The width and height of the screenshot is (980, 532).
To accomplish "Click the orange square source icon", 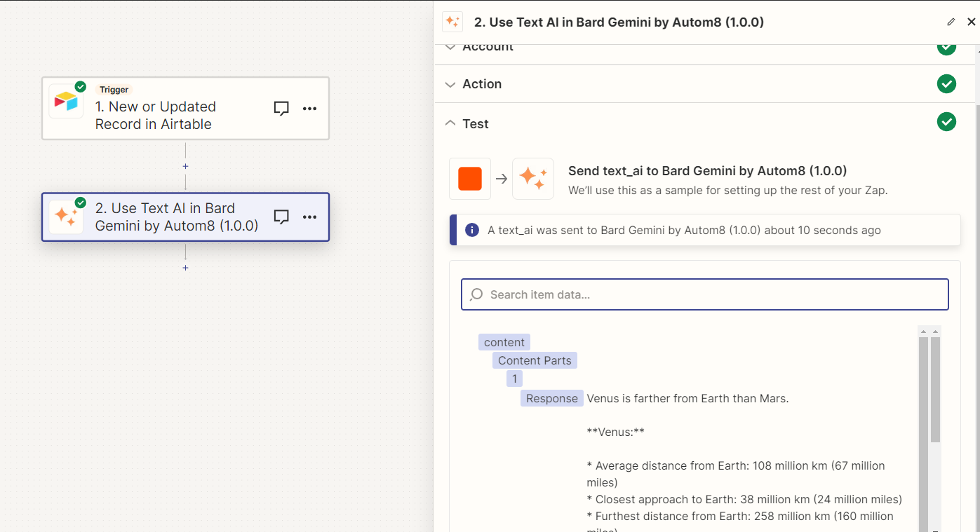I will 470,179.
